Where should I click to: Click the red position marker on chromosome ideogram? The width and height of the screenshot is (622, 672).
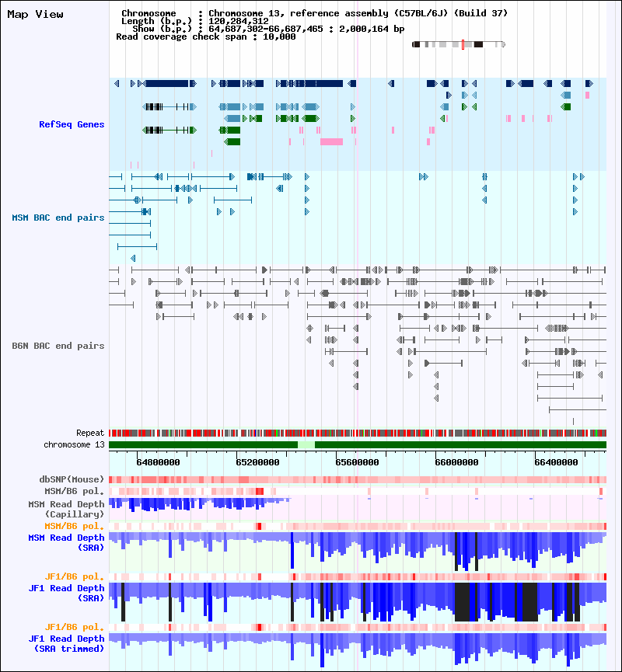click(463, 44)
